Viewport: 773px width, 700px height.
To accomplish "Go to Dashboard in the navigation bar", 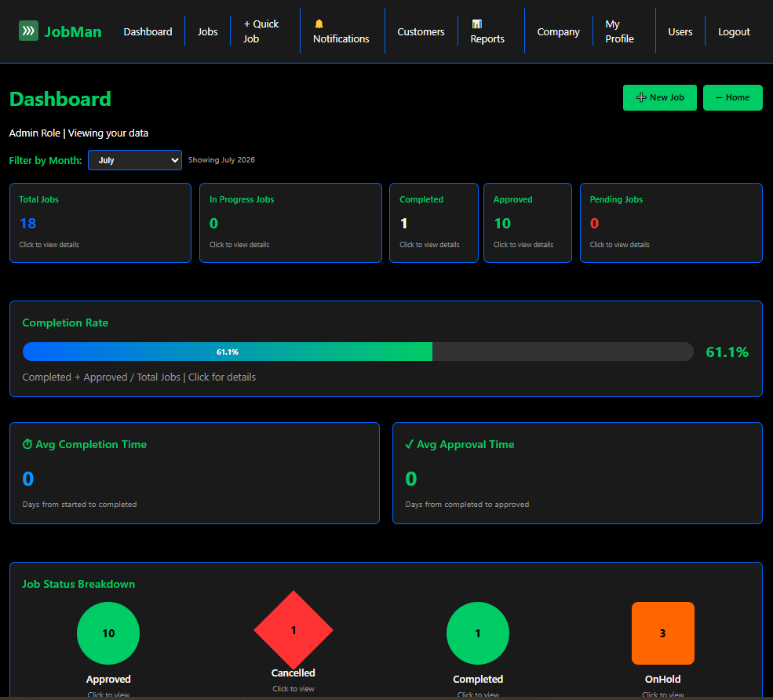I will tap(148, 31).
